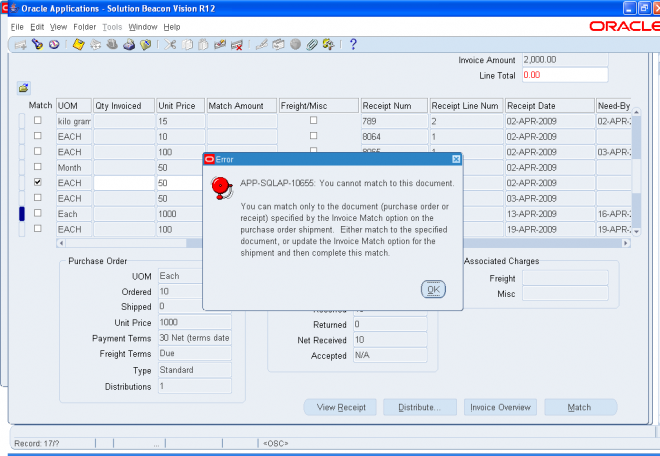Open the Help menu
The width and height of the screenshot is (660, 456).
[x=172, y=27]
